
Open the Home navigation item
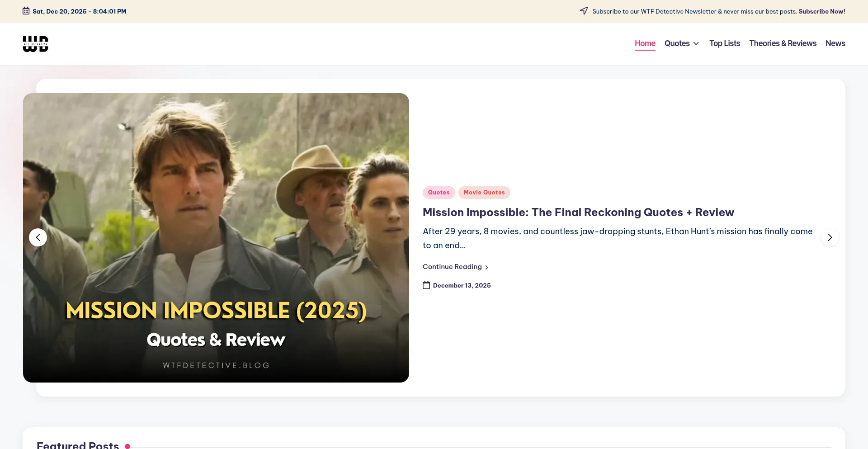coord(645,43)
